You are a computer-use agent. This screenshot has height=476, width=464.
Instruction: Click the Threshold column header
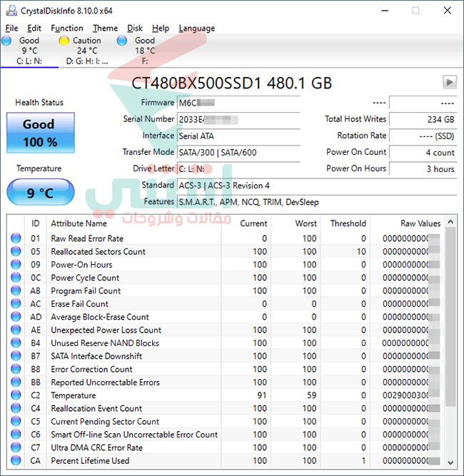(346, 223)
